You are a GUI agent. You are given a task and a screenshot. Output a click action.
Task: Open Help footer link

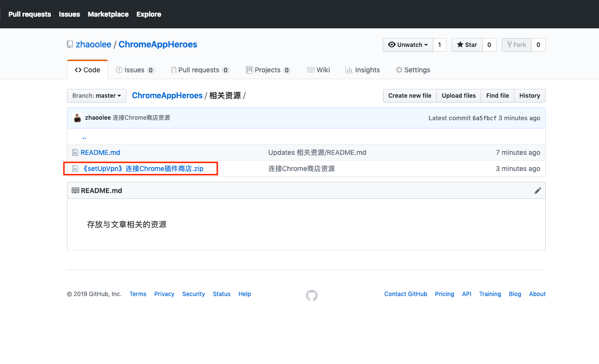(x=245, y=294)
